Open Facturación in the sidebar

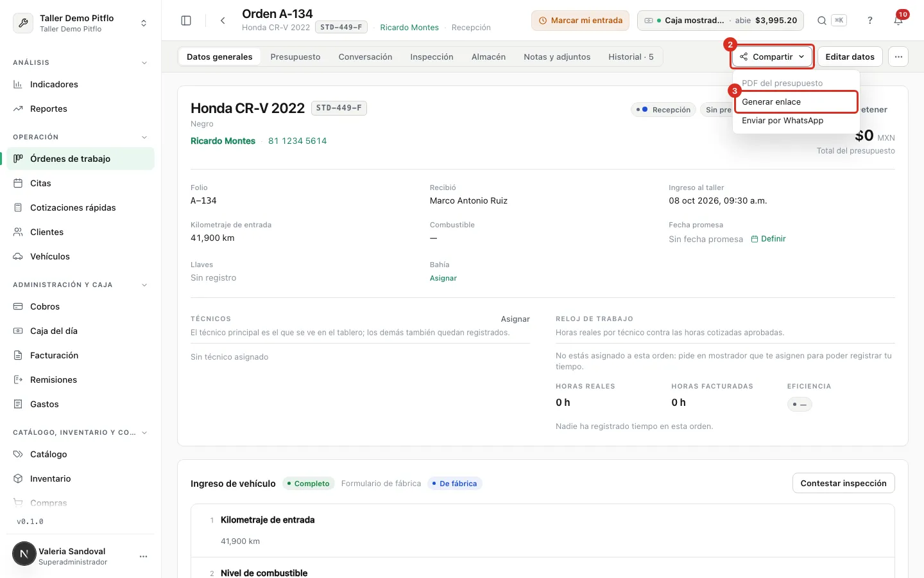(80, 355)
